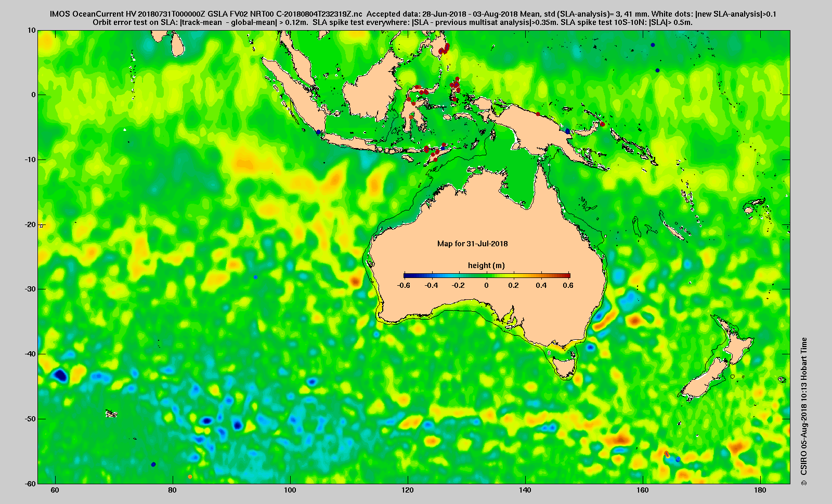The height and width of the screenshot is (504, 832).
Task: Click the Sri Lanka island landmass
Action: click(178, 44)
